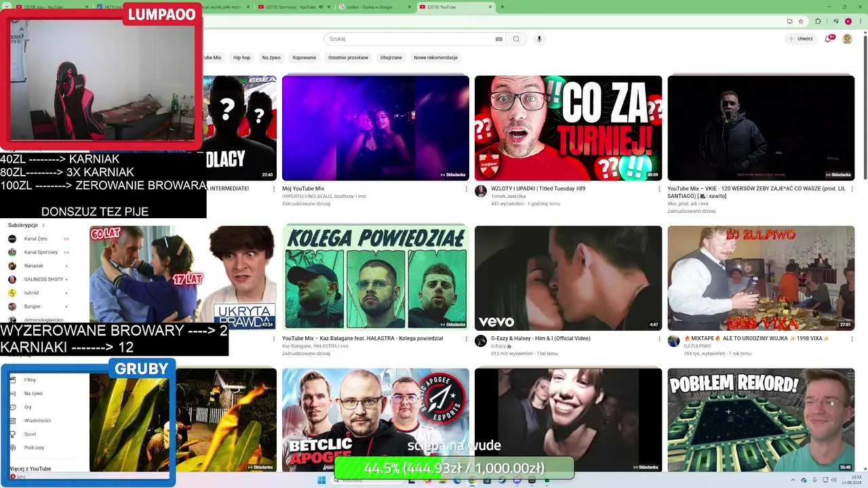The image size is (868, 488).
Task: Select the Hip-hop filter chip
Action: click(x=241, y=58)
